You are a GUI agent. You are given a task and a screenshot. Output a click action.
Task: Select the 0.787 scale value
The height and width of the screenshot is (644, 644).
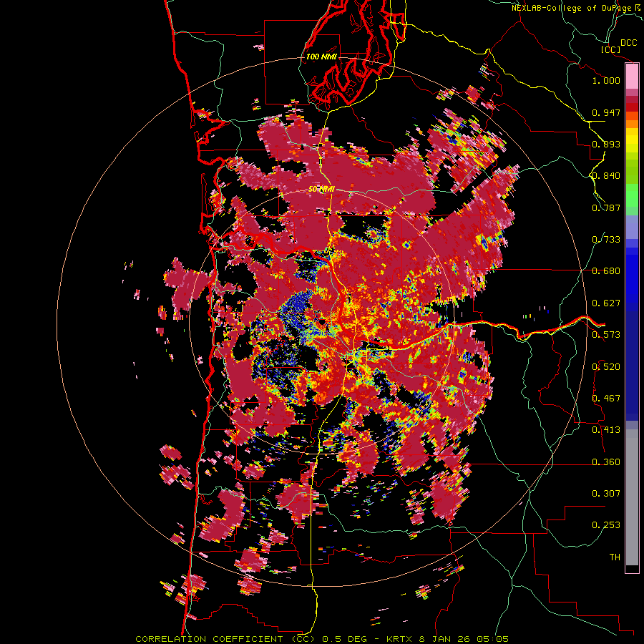point(606,208)
